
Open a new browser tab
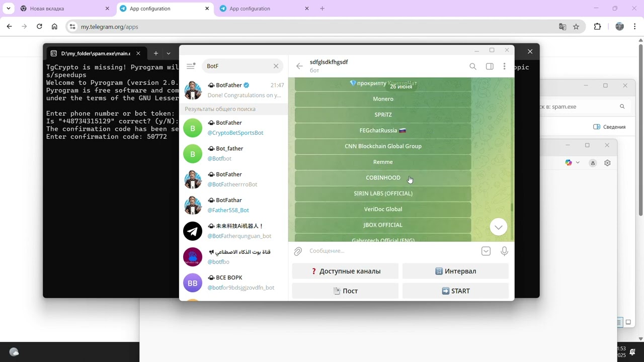[x=323, y=9]
